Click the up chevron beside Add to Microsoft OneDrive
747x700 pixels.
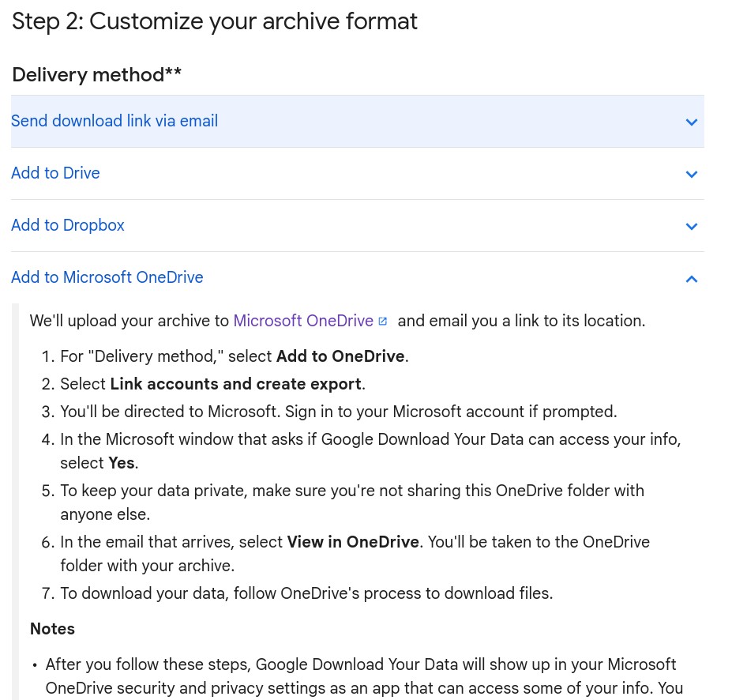click(x=691, y=279)
